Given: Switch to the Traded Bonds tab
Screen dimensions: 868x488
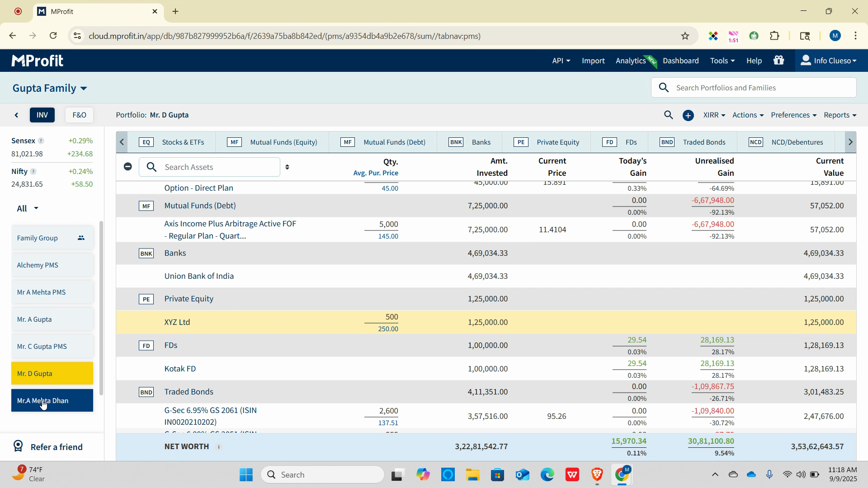Looking at the screenshot, I should 703,142.
